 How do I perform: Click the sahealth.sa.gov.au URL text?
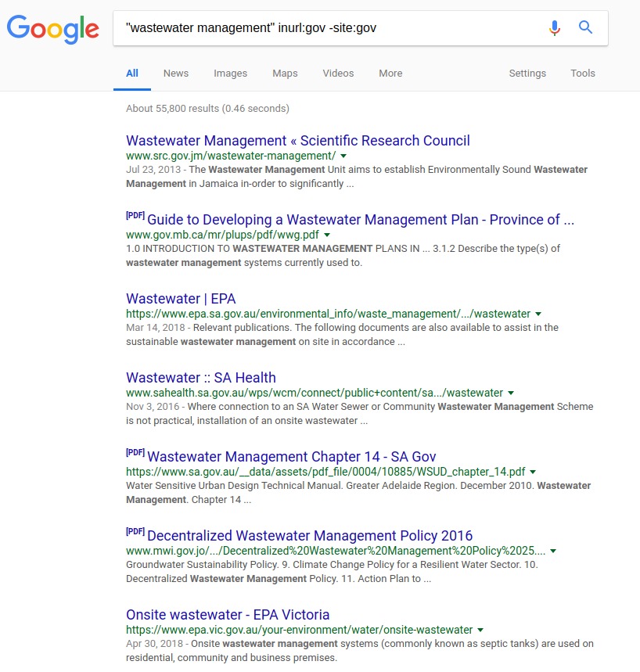(x=315, y=393)
